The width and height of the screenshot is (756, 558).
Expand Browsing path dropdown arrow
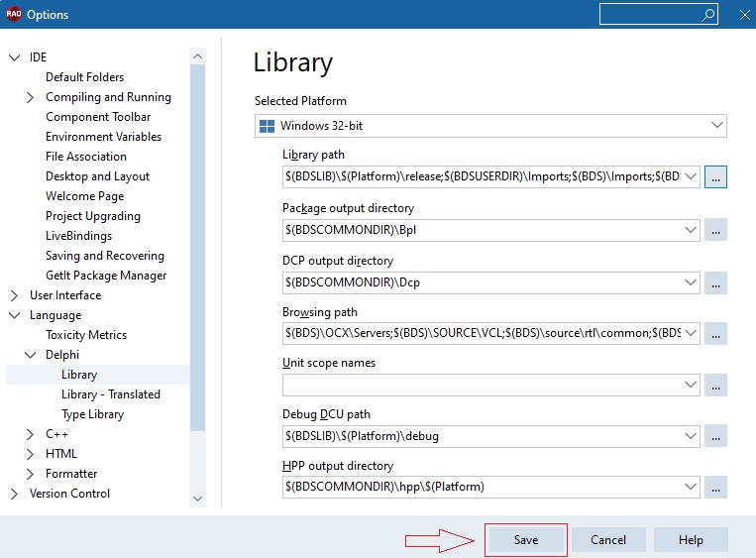pos(691,333)
